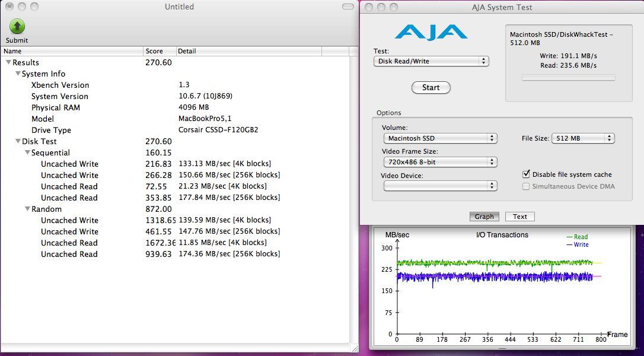Select Sequential Uncached Read 177.84 MB/sec row
The width and height of the screenshot is (644, 356).
point(175,198)
